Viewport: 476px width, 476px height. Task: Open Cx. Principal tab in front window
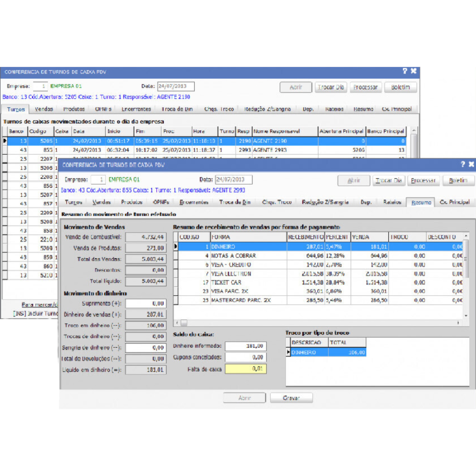(455, 202)
